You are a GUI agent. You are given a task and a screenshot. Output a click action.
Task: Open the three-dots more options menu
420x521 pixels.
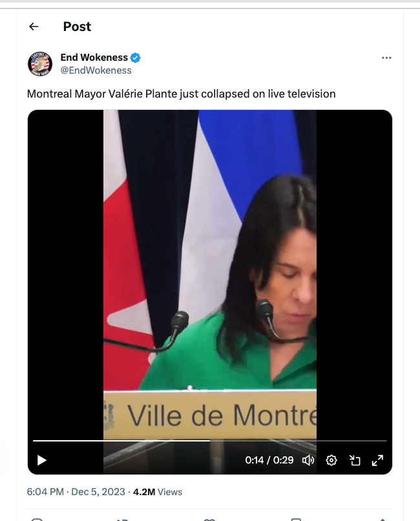[386, 58]
